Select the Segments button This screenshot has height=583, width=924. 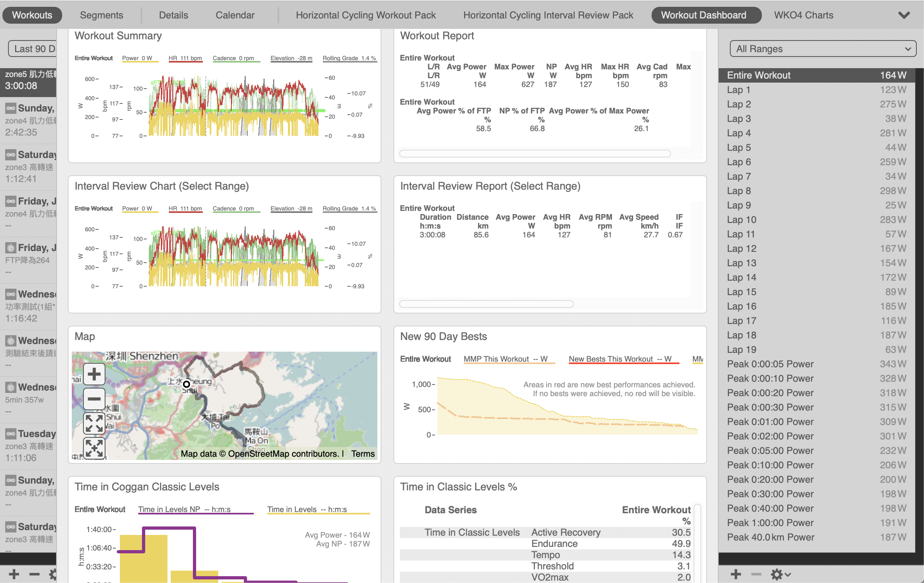pos(101,15)
